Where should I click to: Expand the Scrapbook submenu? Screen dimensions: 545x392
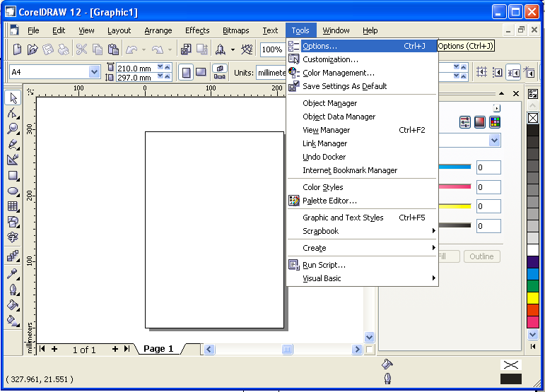click(x=361, y=231)
